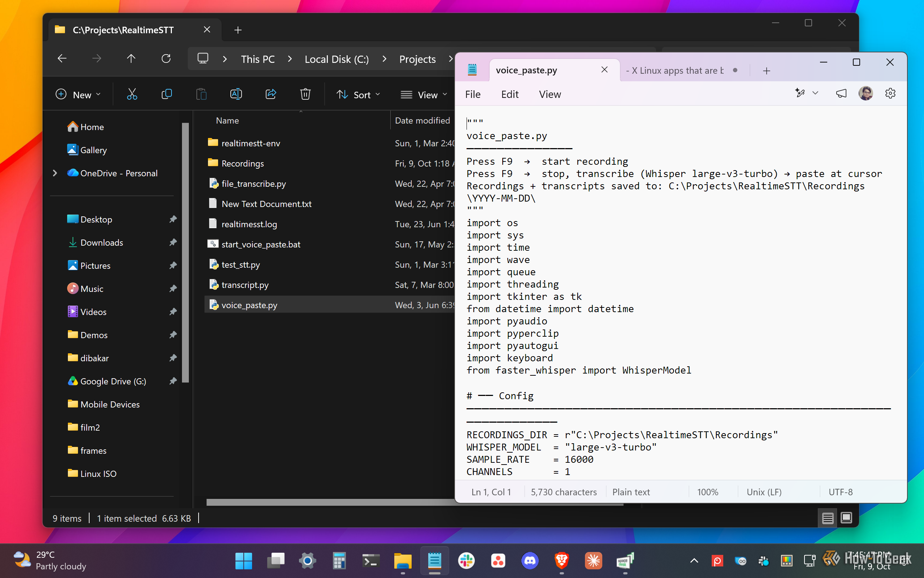The height and width of the screenshot is (578, 924).
Task: Click 'Local Disk (C:)' in the breadcrumb
Action: click(337, 59)
